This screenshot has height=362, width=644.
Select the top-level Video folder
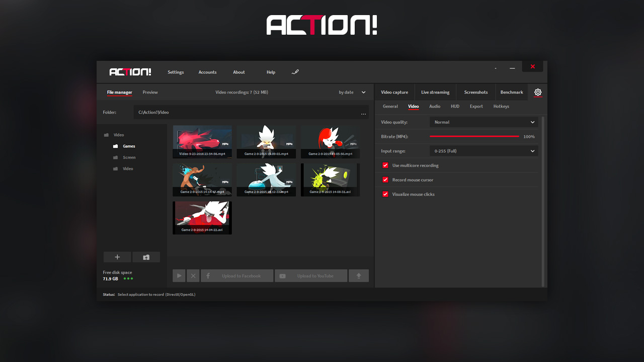click(x=114, y=135)
